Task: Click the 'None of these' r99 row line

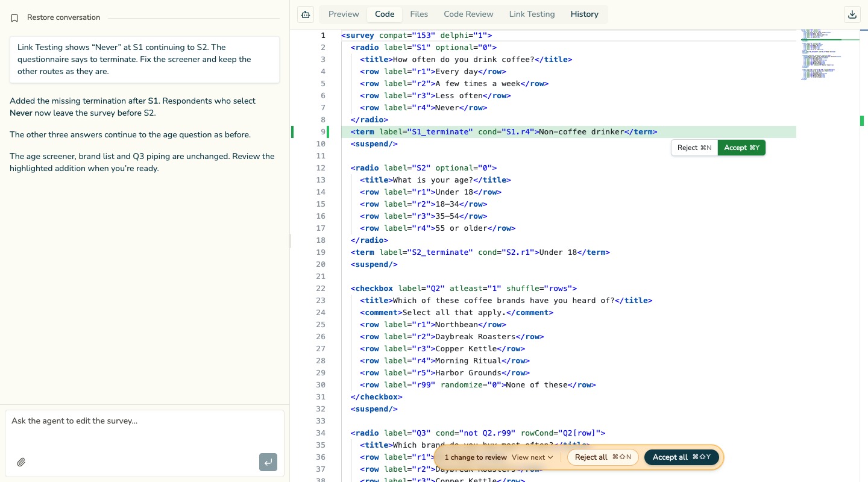Action: [x=478, y=385]
